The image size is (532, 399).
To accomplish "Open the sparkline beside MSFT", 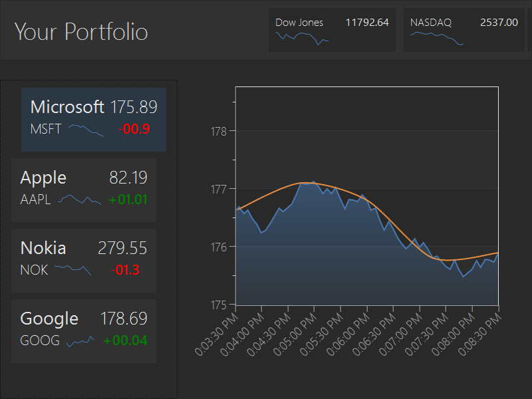I will coord(86,130).
